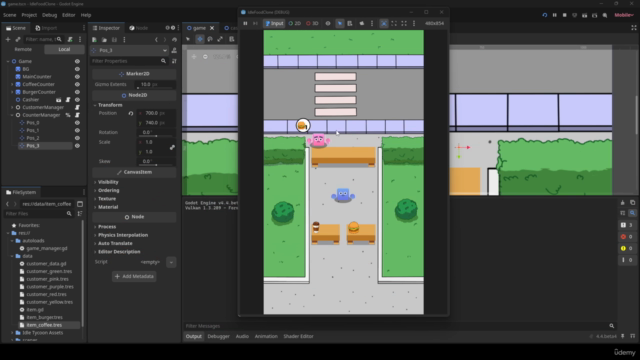Open Scene dock three-dot options
640x360 pixels.
coord(80,39)
